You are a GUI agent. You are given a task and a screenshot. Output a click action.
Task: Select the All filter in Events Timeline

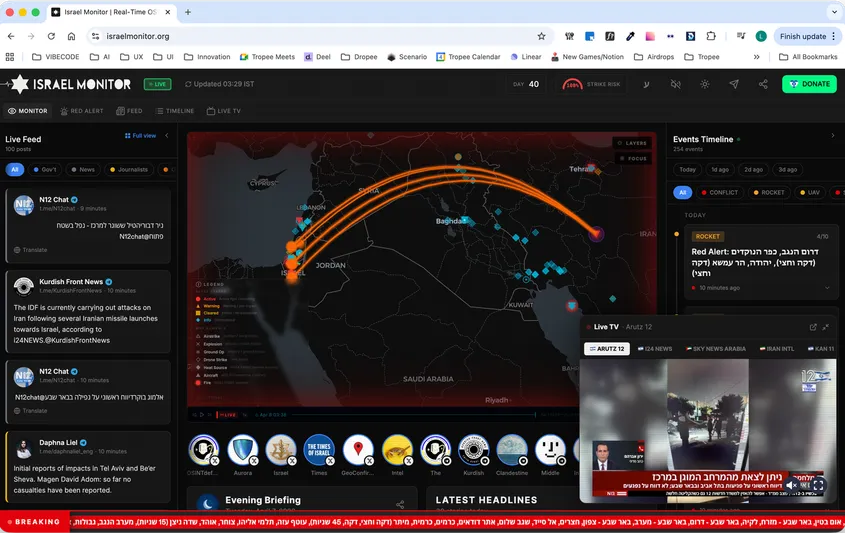coord(682,192)
